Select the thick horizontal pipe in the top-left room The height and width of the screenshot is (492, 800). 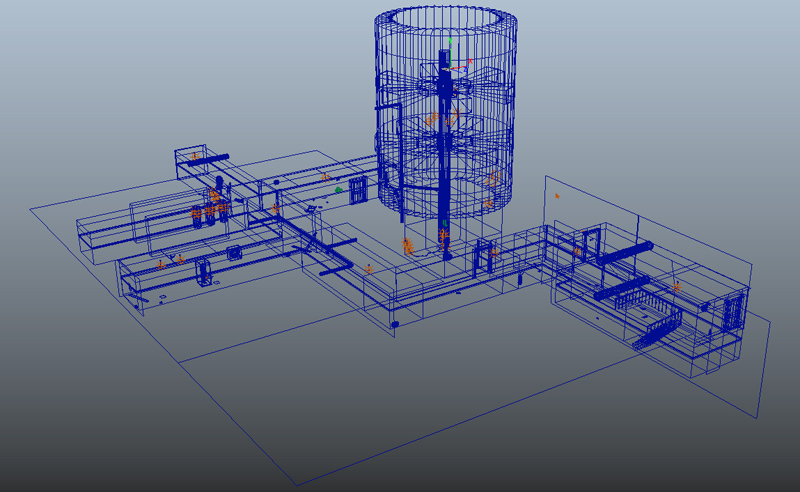tap(208, 160)
